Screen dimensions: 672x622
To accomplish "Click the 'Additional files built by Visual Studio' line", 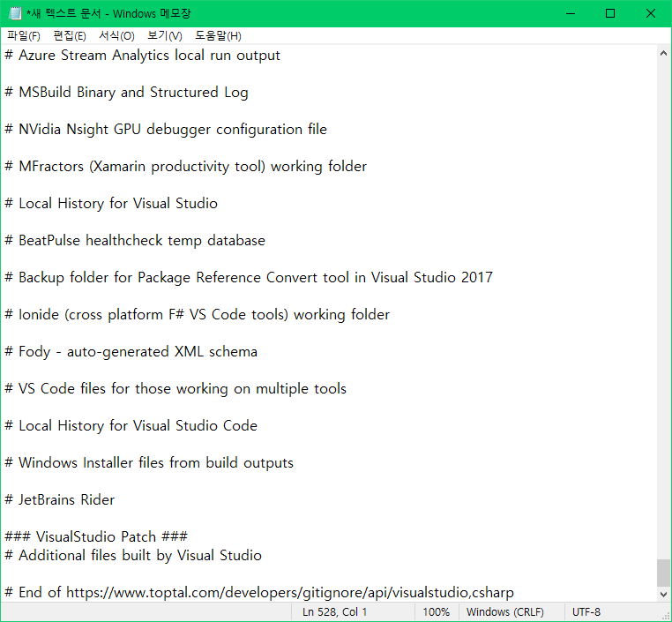I will pyautogui.click(x=133, y=556).
